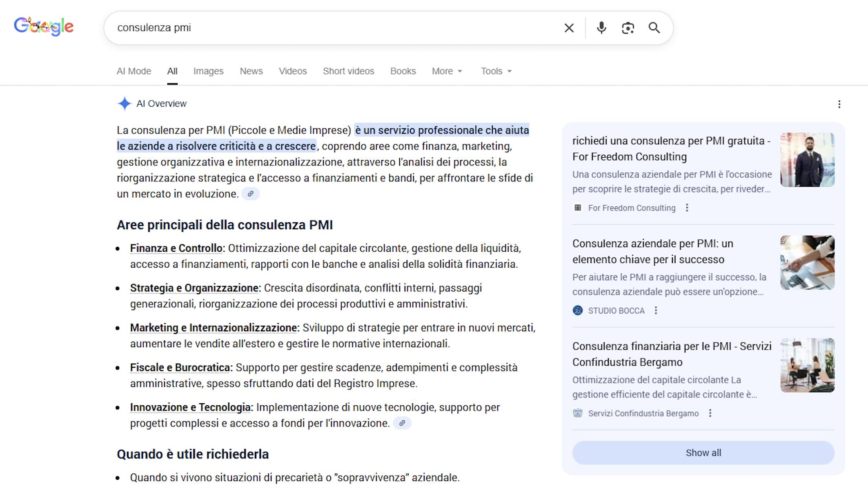Open Google Lens image search icon
Viewport: 868px width, 496px height.
pos(628,28)
